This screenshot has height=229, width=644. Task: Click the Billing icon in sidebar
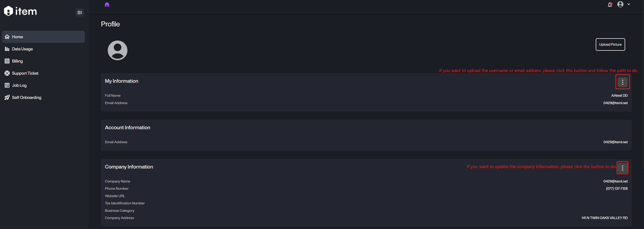(7, 61)
